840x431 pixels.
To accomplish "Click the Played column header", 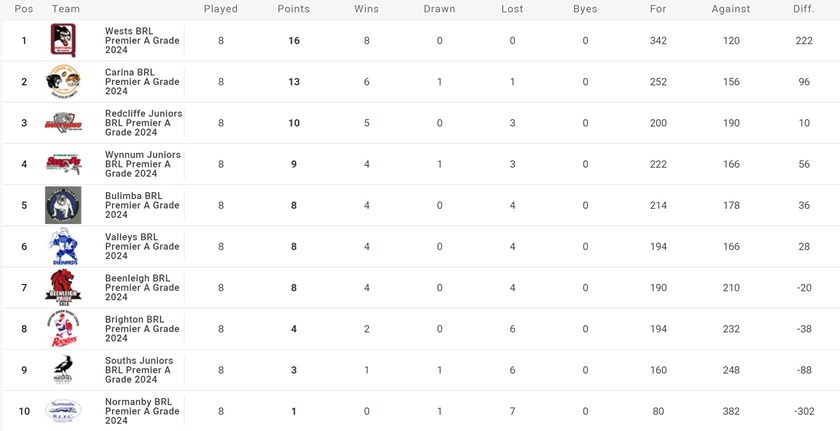I will point(220,9).
